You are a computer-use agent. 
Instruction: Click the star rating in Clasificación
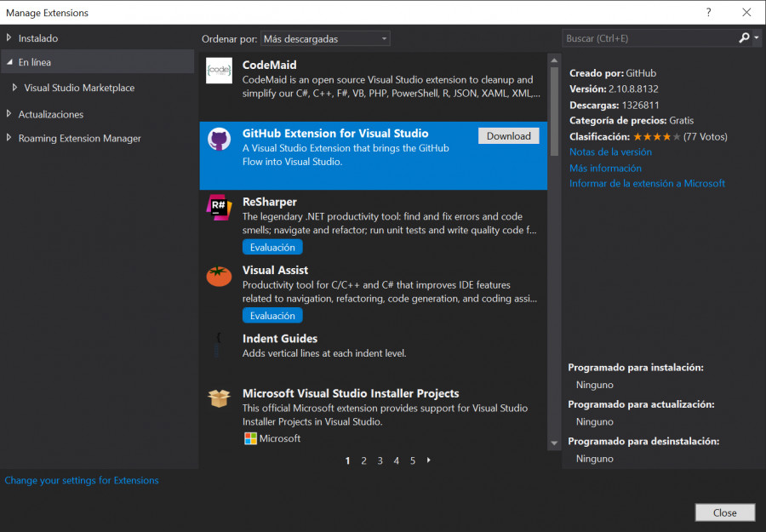point(656,137)
